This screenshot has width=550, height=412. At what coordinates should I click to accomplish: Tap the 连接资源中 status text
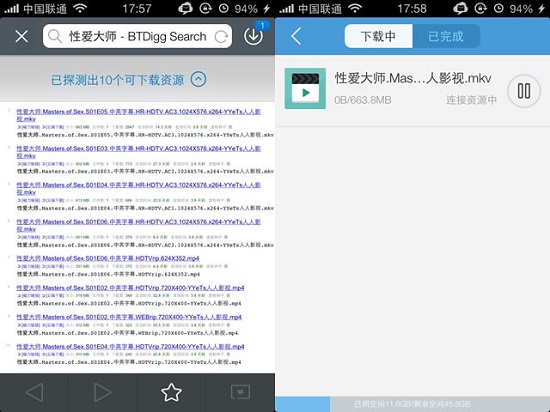tap(471, 100)
